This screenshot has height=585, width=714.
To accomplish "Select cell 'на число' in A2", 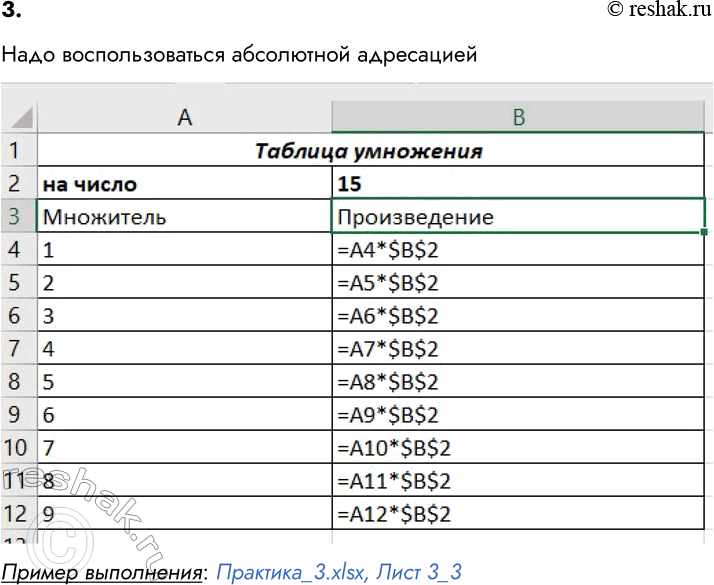I will coord(184,184).
